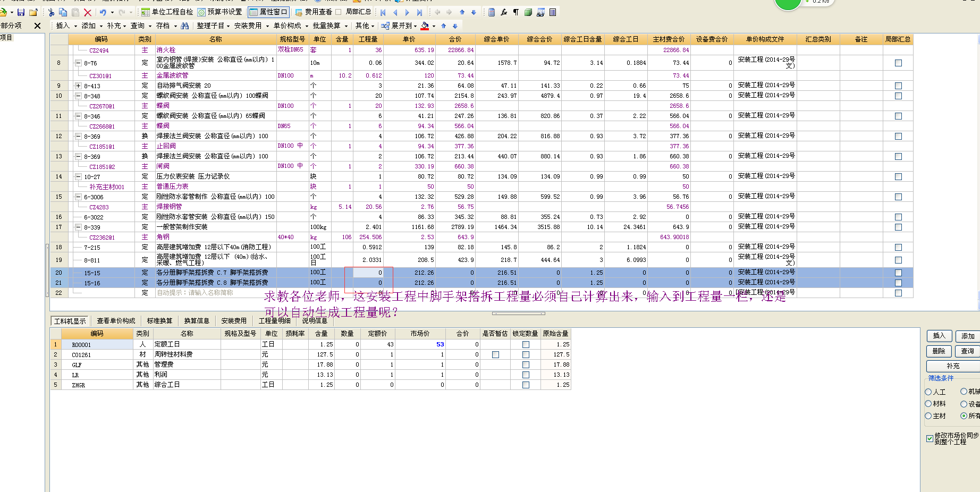Open 预算书设置 settings

(219, 12)
